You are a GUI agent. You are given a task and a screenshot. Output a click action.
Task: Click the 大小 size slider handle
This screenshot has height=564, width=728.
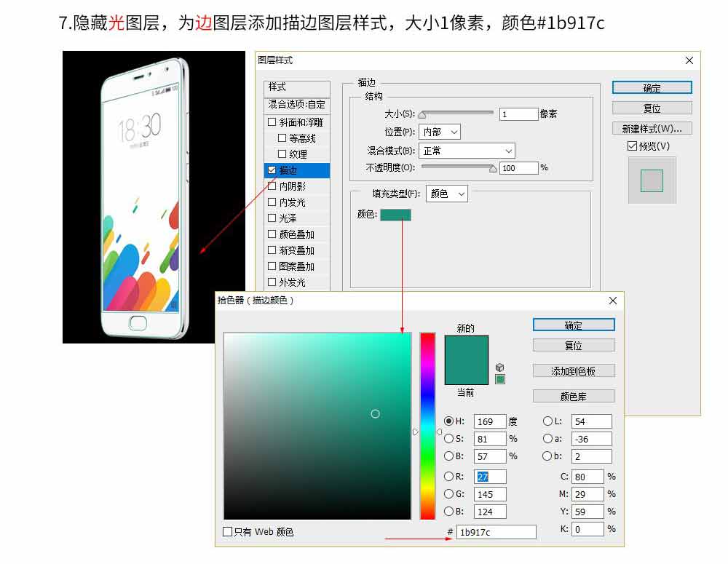pos(422,115)
